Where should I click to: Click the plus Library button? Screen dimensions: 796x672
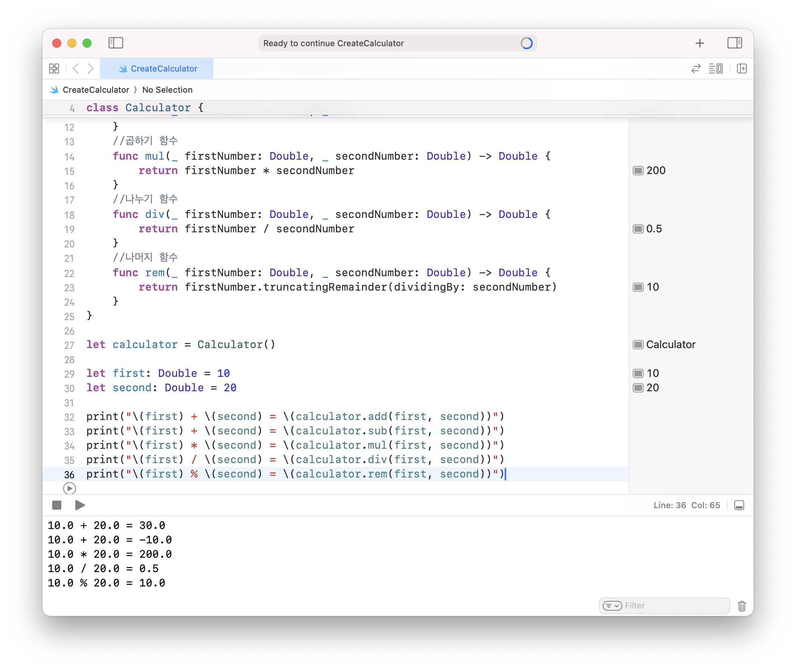700,43
